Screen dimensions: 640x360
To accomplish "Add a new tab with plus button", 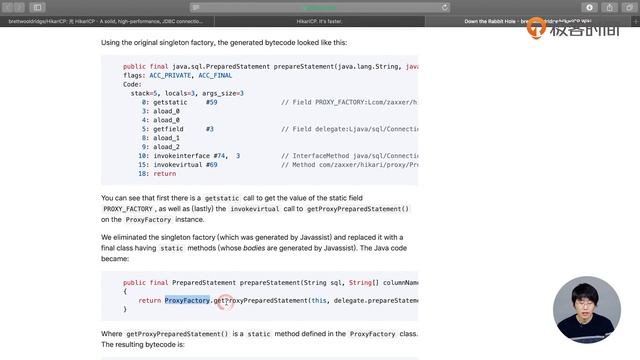I will click(636, 21).
